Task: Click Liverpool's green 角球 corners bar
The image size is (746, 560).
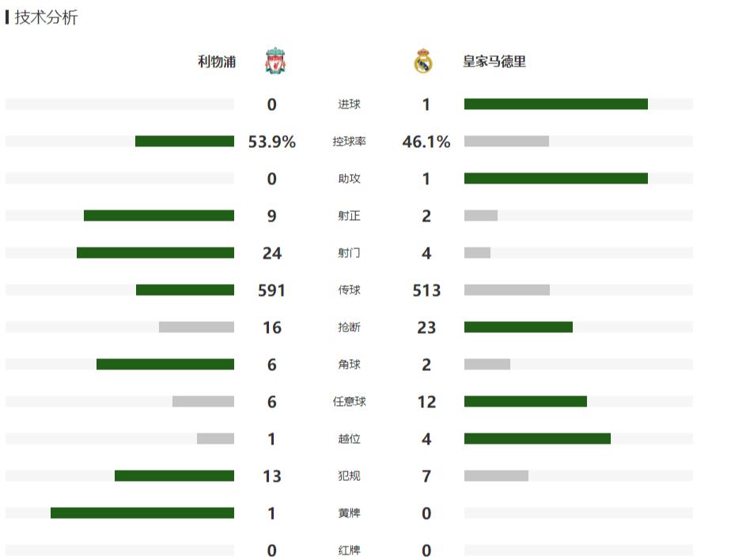Action: (x=165, y=364)
